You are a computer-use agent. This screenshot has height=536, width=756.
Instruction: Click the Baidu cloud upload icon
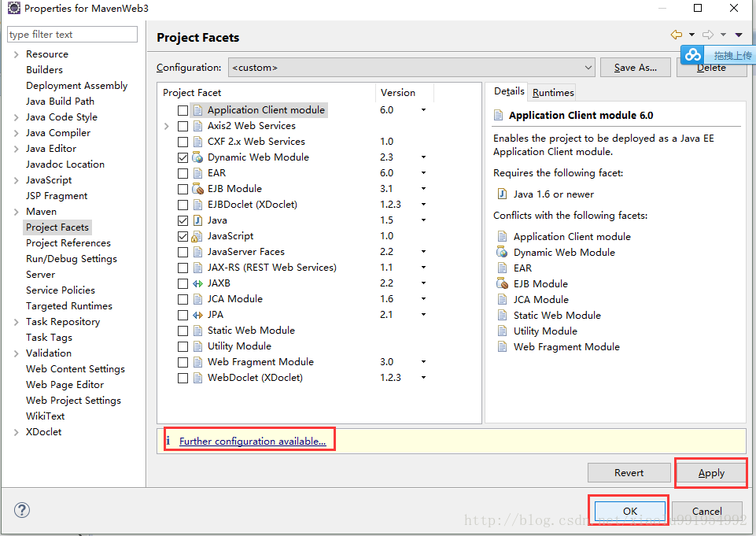693,54
